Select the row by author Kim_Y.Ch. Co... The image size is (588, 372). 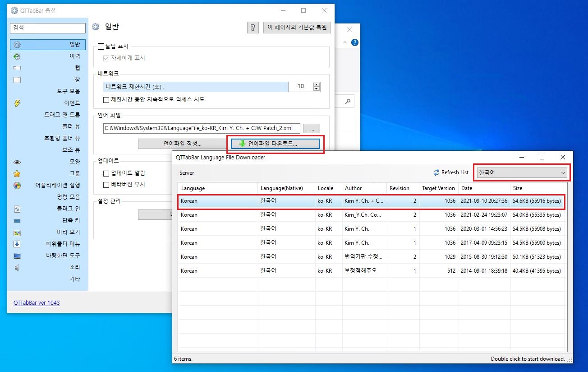click(x=372, y=215)
